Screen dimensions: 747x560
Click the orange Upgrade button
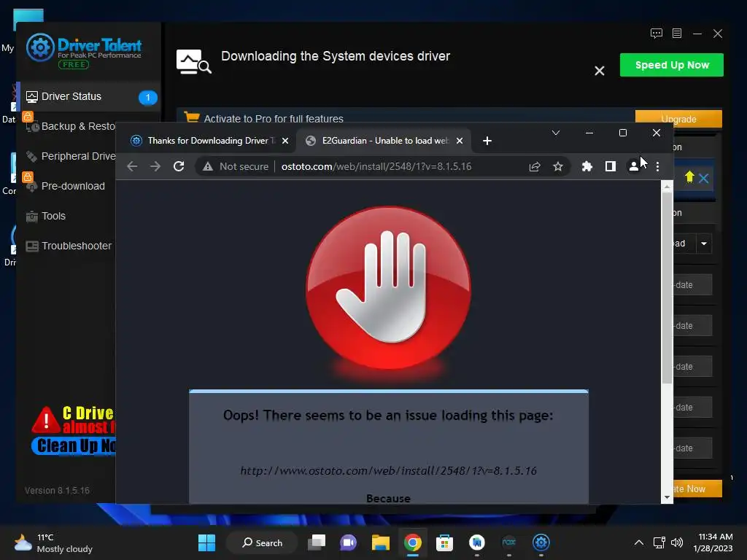point(678,119)
